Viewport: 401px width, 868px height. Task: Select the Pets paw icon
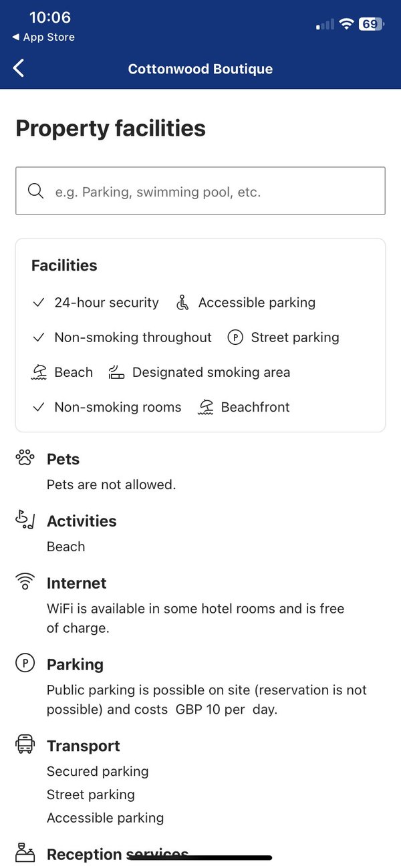(25, 458)
